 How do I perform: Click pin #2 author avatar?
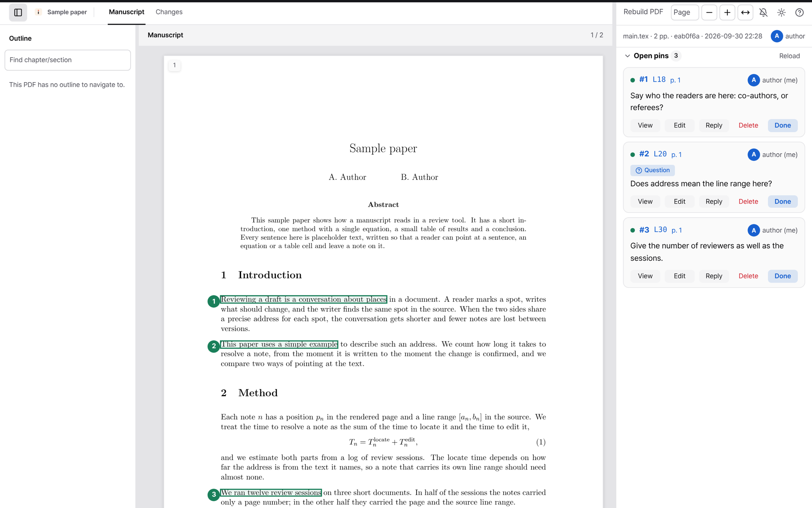753,155
